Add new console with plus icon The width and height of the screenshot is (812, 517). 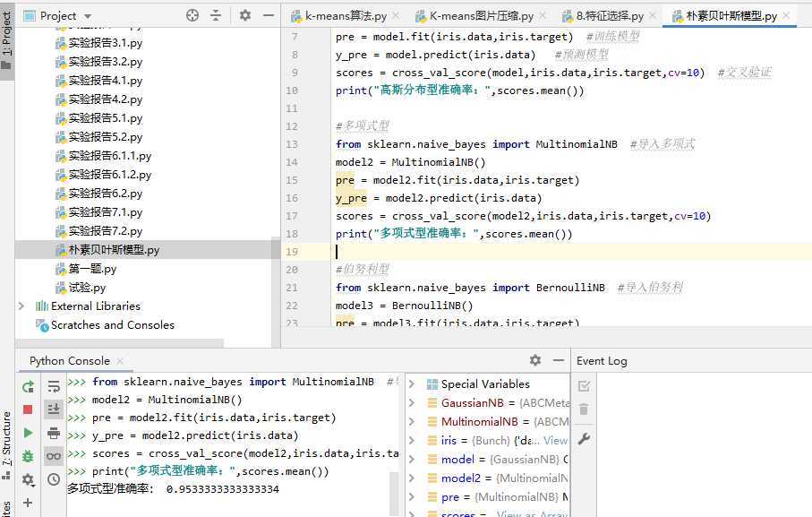(28, 503)
